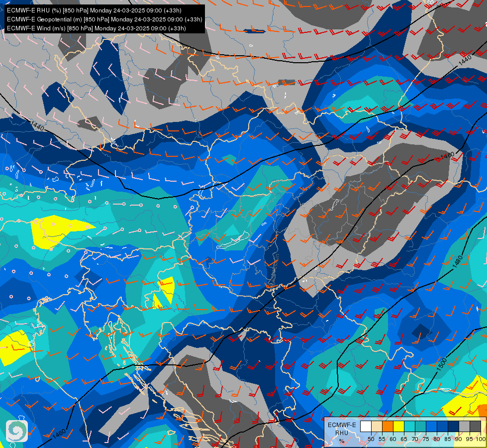Screen dimensions: 487x448
Task: Click the 'ECMWF-E RHU (%) [850 hPa]' title line
Action: coord(94,10)
